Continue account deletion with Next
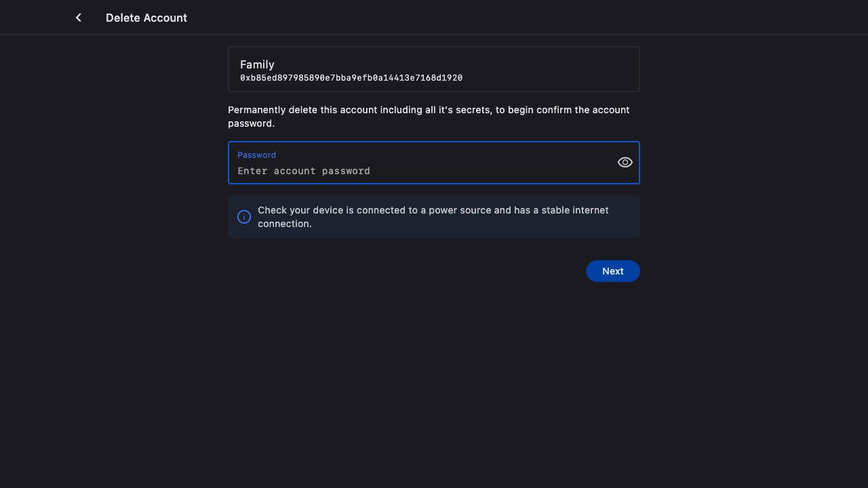 (x=612, y=271)
